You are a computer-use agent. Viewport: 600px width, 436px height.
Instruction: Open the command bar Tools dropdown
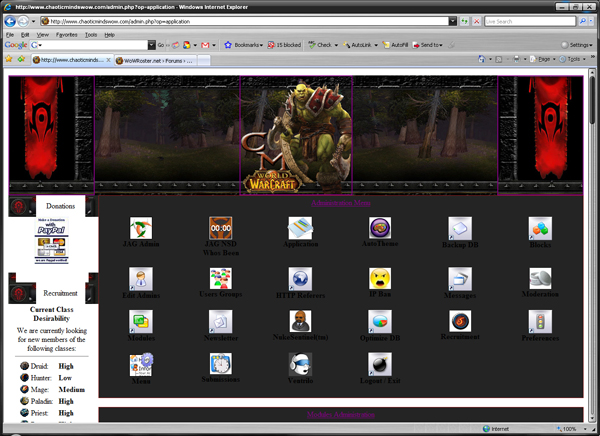pos(572,59)
